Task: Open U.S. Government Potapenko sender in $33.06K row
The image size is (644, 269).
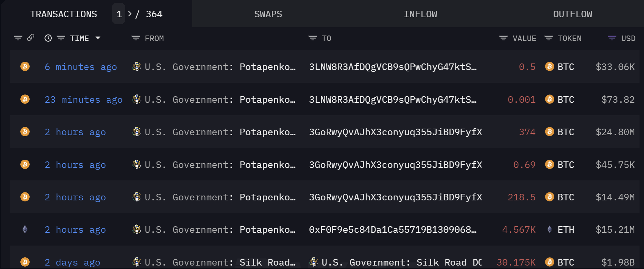Action: tap(220, 67)
